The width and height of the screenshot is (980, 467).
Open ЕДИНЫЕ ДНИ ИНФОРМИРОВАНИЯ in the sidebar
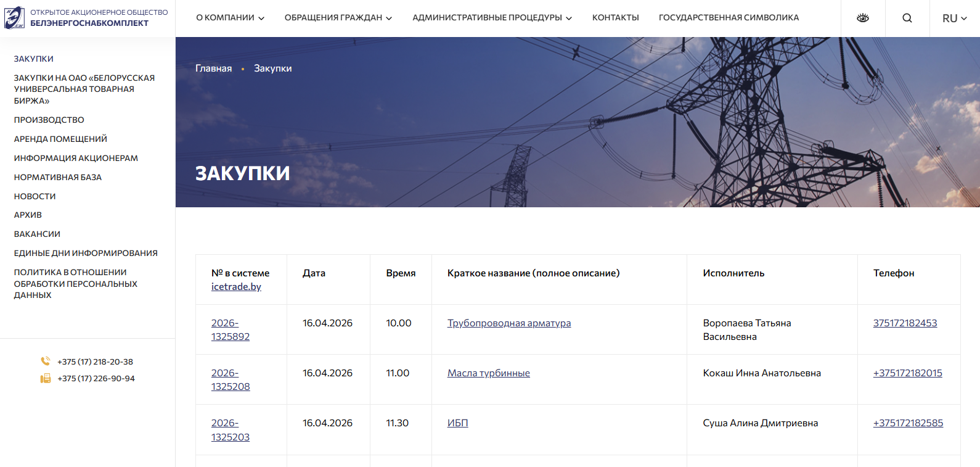(x=86, y=253)
